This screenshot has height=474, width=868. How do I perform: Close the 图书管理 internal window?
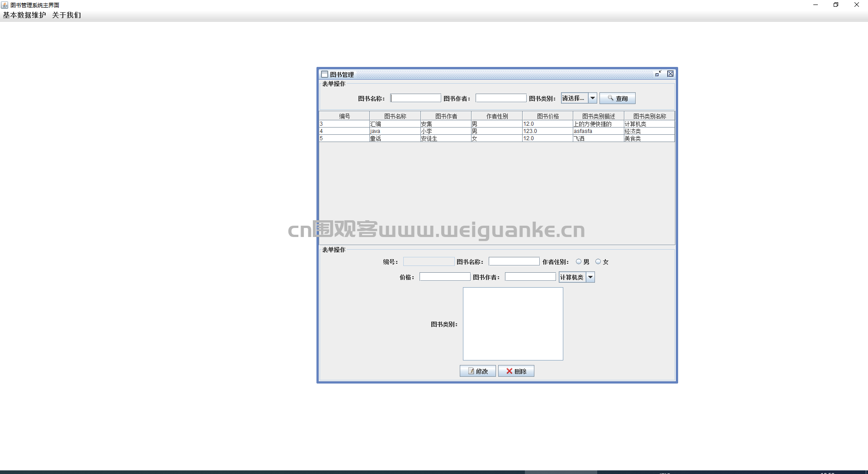(x=670, y=74)
